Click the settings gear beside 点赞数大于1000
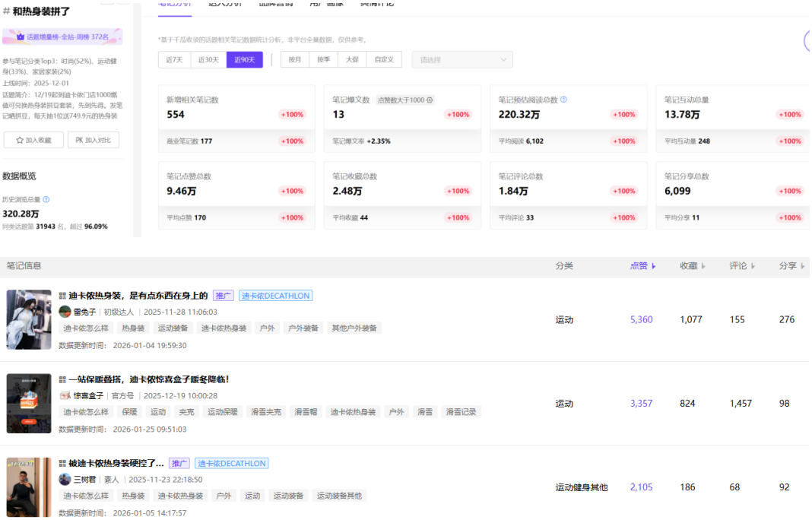Viewport: 812px width, 520px height. (430, 100)
